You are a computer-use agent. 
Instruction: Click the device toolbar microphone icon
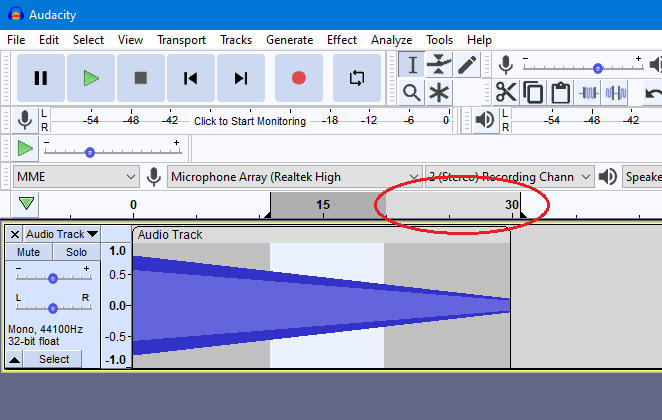pyautogui.click(x=154, y=177)
